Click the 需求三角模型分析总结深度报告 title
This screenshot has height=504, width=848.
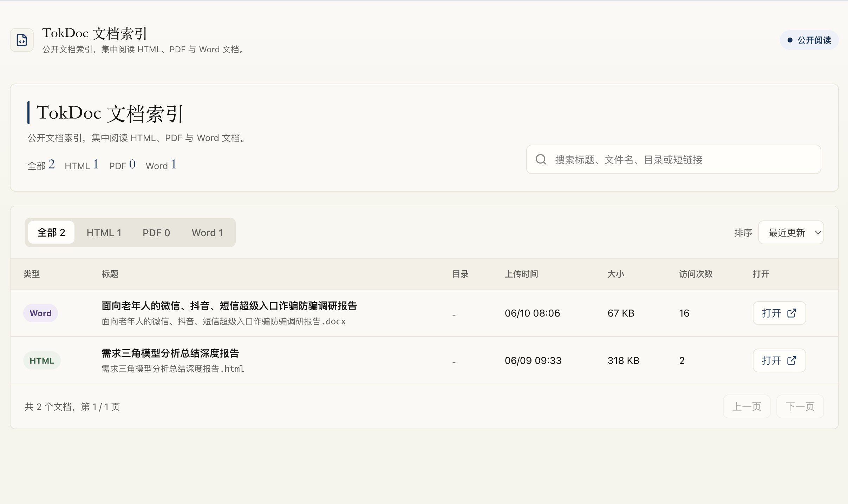(170, 353)
